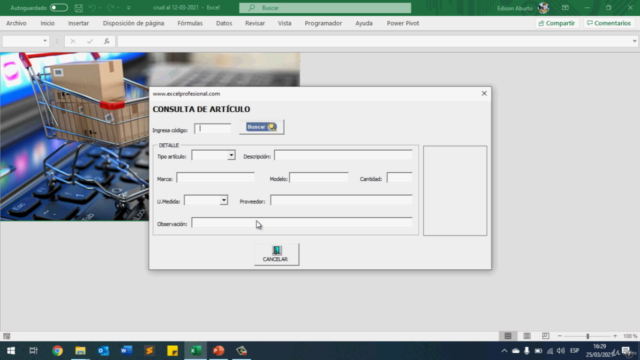The width and height of the screenshot is (640, 360).
Task: Open the quick access toolbar customize arrow
Action: [129, 8]
